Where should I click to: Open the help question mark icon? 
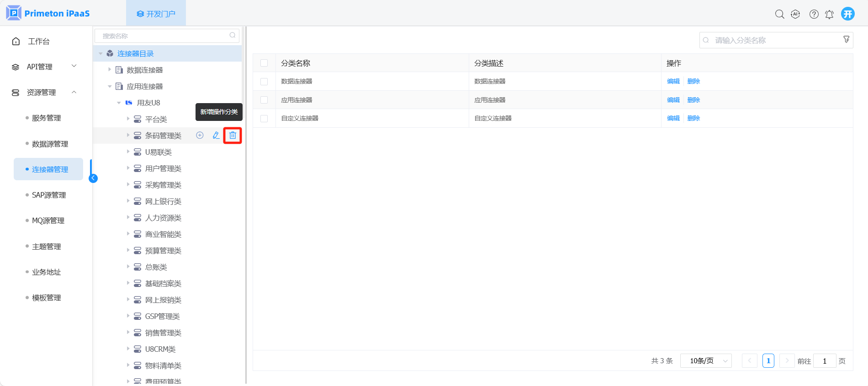[x=814, y=14]
